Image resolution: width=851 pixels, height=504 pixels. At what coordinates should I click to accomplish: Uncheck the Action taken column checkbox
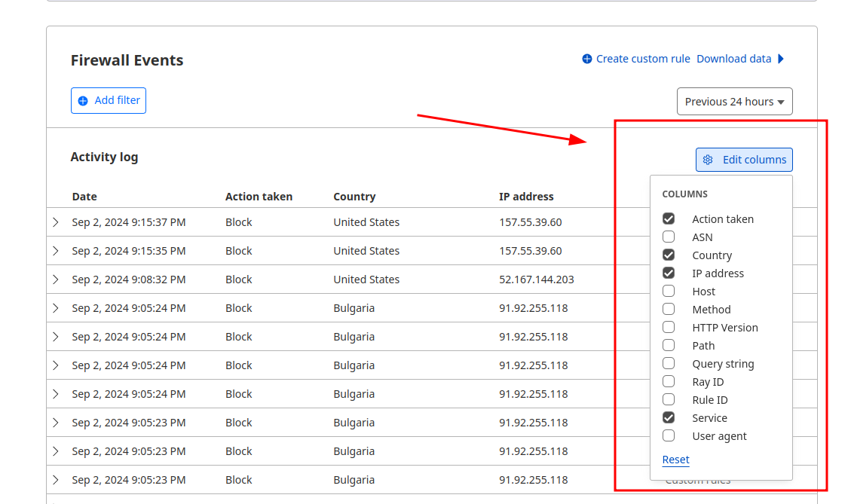pos(669,218)
